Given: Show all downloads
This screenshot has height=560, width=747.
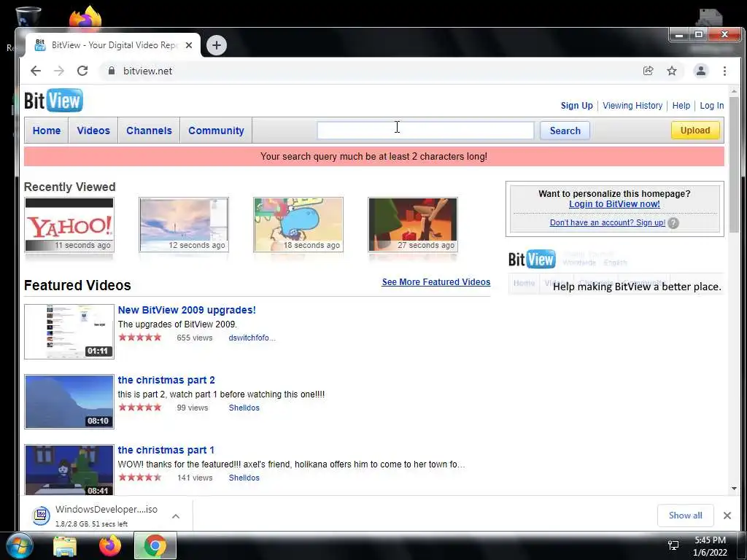Looking at the screenshot, I should [685, 516].
